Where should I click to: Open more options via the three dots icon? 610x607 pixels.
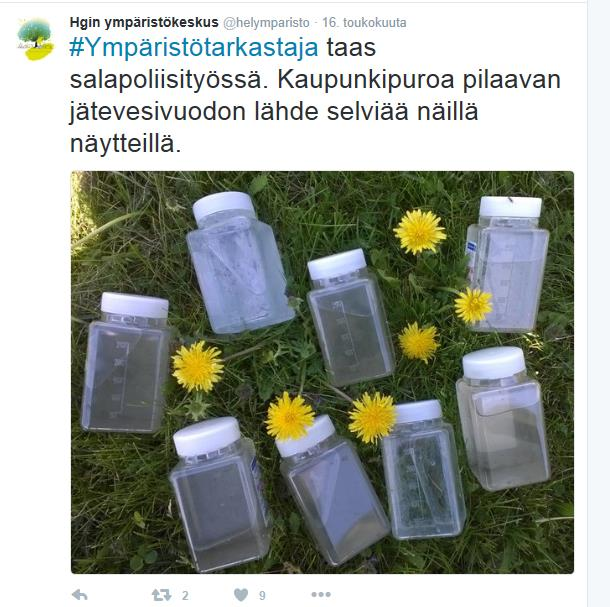tap(321, 595)
